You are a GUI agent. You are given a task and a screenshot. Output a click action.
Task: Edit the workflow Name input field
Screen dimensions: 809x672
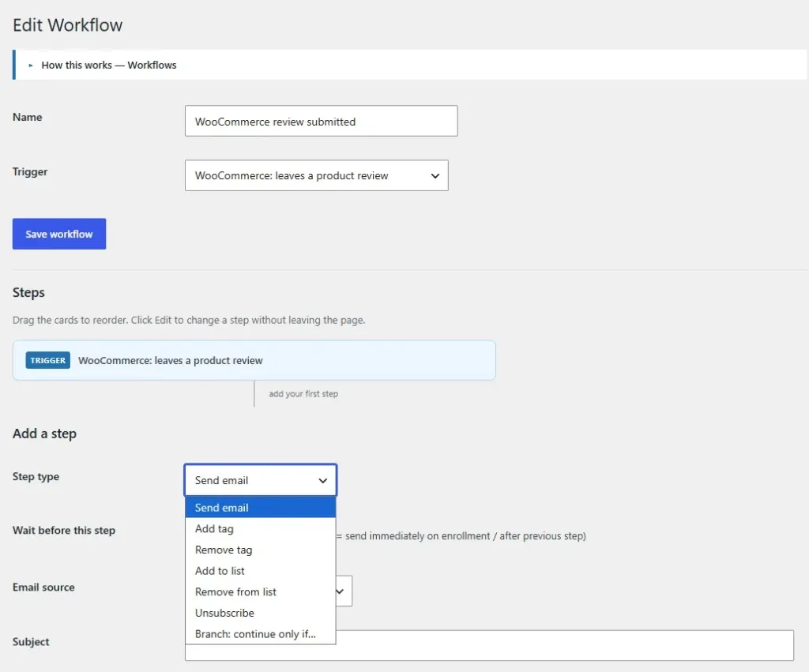(x=321, y=121)
